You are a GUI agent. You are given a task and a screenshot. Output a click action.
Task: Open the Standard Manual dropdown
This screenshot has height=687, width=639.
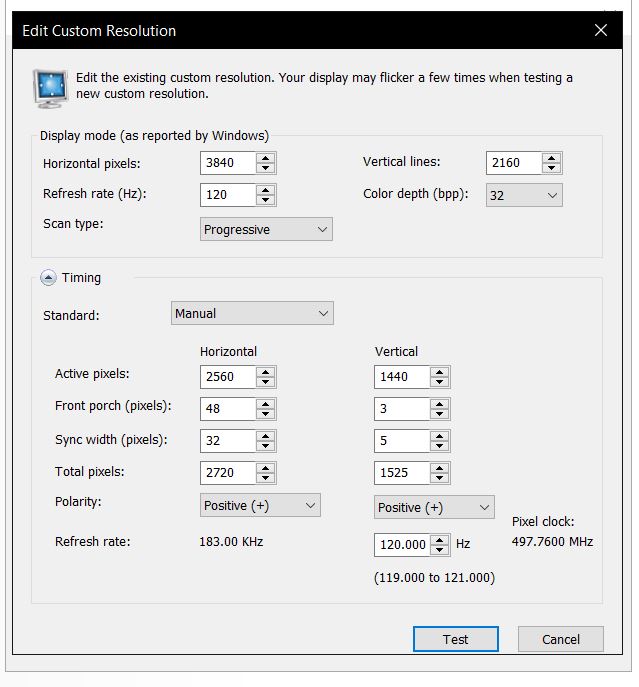point(252,313)
